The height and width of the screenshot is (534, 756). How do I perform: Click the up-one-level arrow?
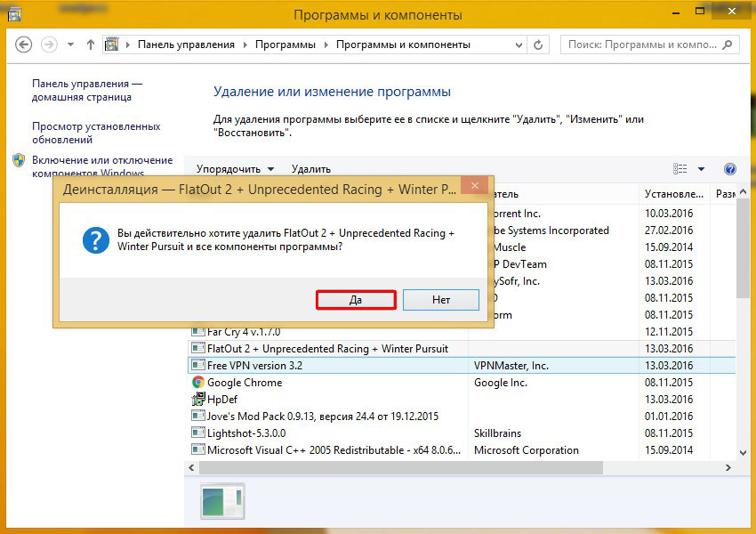[91, 44]
